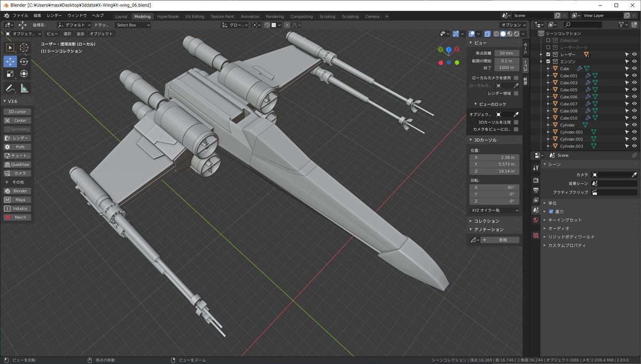Select the 3D Cursor tool icon
This screenshot has width=641, height=364.
(x=24, y=48)
